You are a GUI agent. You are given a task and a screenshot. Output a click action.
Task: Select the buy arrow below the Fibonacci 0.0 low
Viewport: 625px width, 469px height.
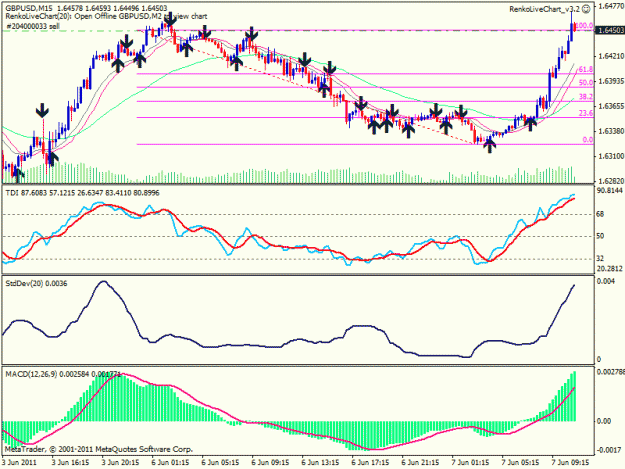coord(489,146)
